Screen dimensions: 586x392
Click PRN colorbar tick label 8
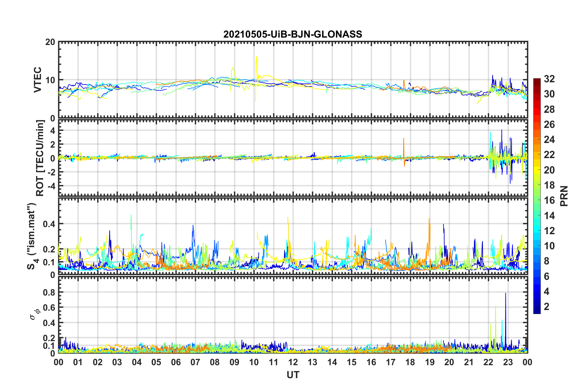click(547, 261)
